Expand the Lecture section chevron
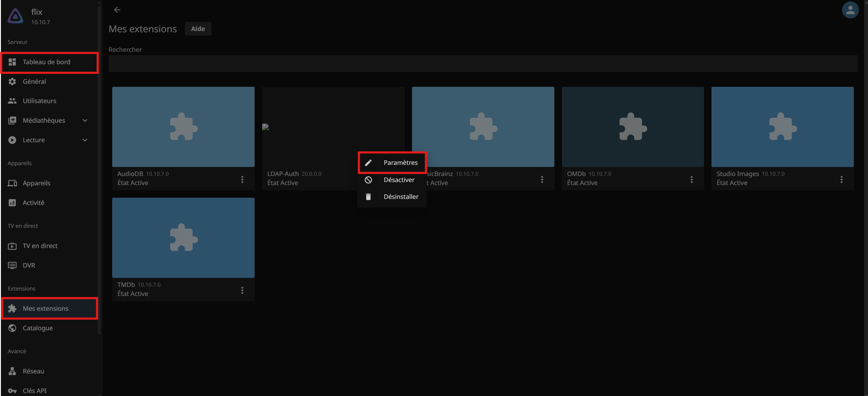 pos(85,140)
